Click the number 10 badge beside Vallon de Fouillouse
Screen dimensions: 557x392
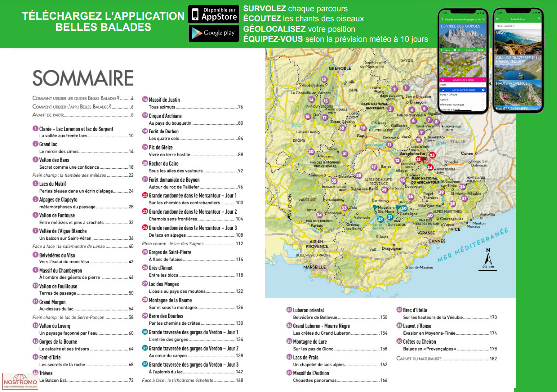[x=35, y=286]
